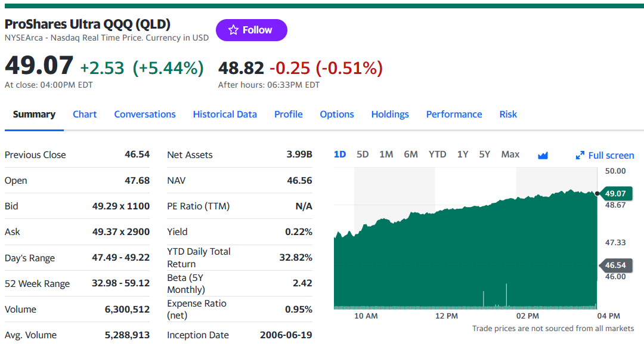Show the 5Y chart range
644x346 pixels.
click(485, 155)
